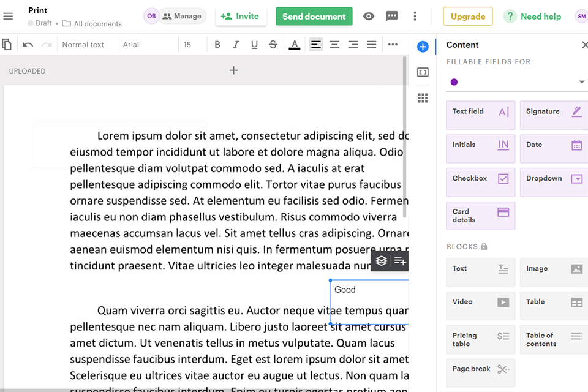Open the comments chat icon
Screen dimensions: 588x392
[x=392, y=17]
